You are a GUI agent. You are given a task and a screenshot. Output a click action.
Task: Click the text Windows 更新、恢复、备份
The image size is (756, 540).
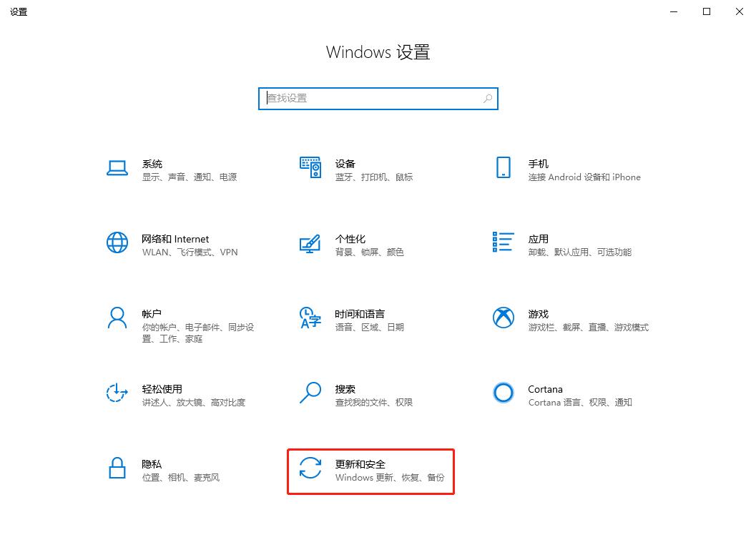[390, 477]
